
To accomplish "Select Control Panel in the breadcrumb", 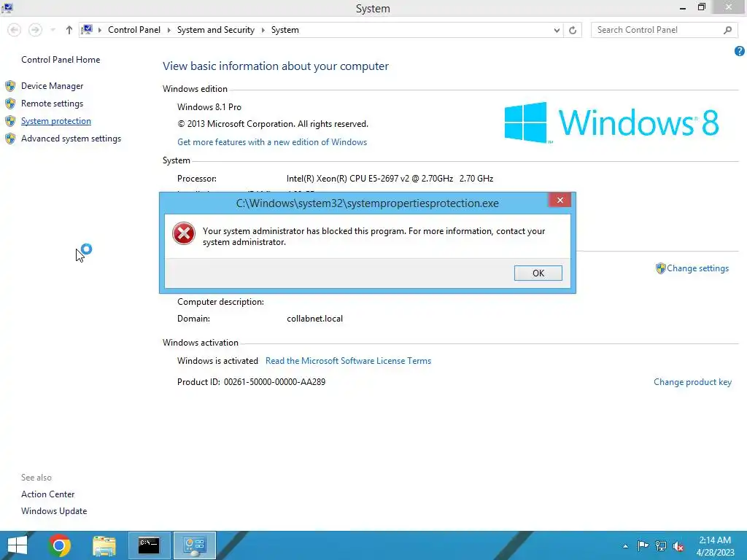I will pyautogui.click(x=134, y=29).
